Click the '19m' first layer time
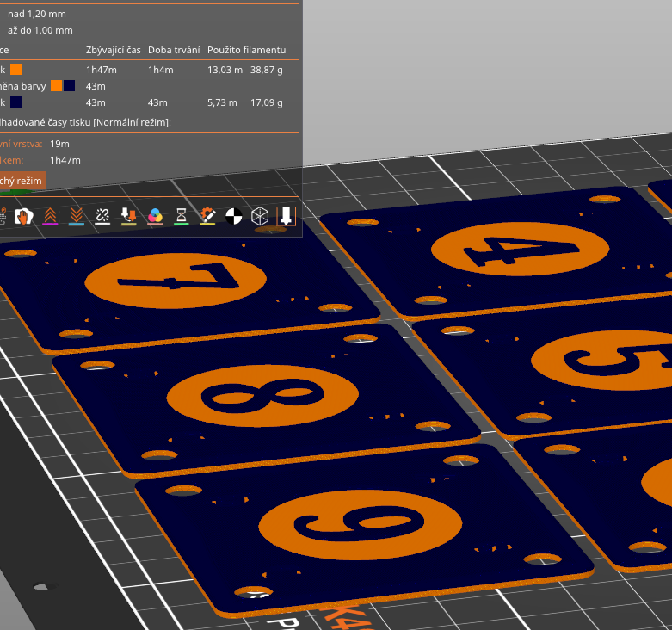 coord(59,144)
